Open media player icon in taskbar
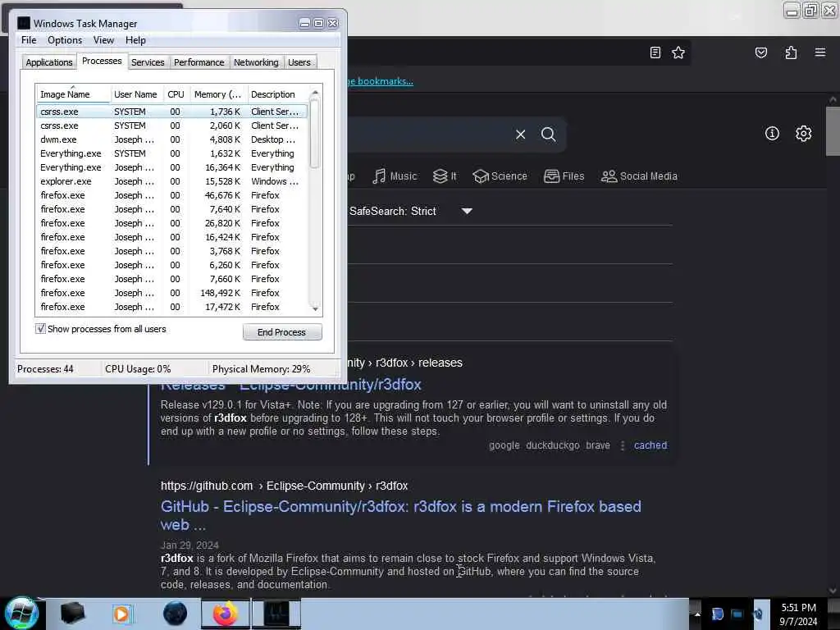Image resolution: width=840 pixels, height=630 pixels. point(121,614)
